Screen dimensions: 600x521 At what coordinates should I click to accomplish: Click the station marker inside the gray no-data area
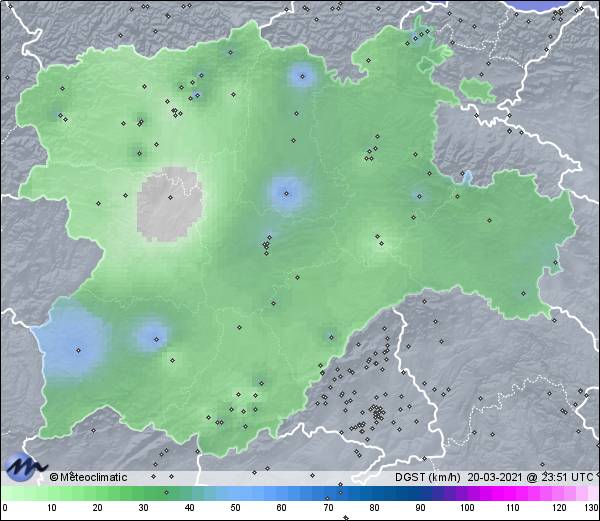pos(170,197)
